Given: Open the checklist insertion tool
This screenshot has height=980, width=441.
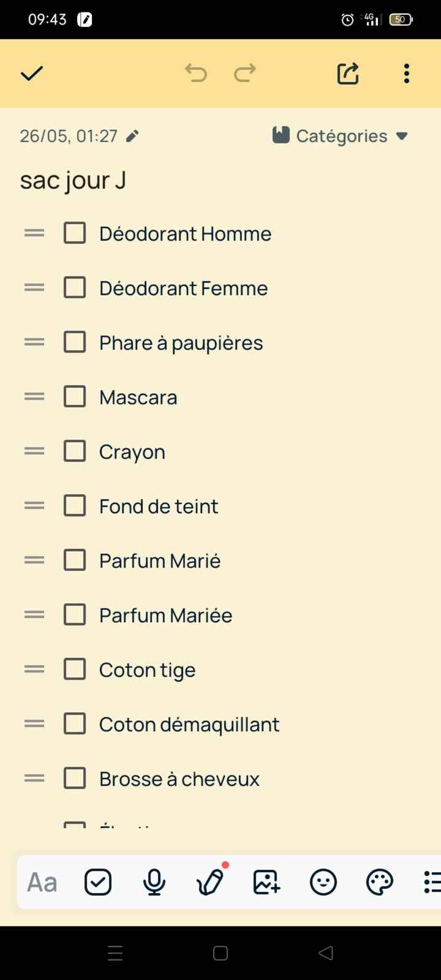Looking at the screenshot, I should 97,881.
